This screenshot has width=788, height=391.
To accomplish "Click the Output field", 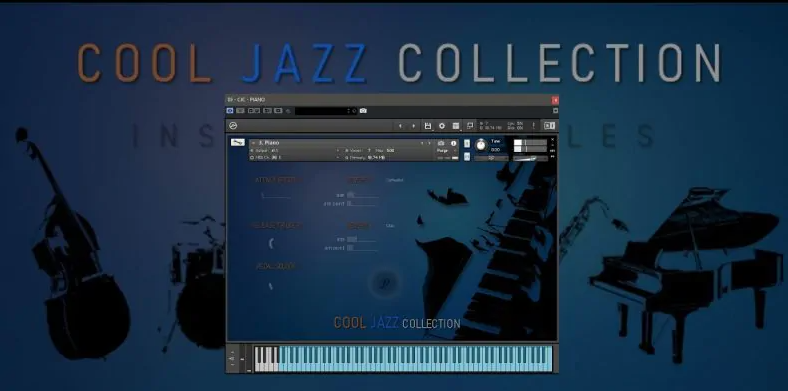I will 294,150.
